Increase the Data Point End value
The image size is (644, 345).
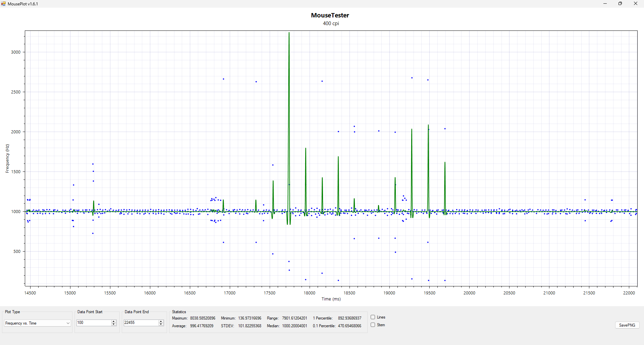pyautogui.click(x=161, y=321)
